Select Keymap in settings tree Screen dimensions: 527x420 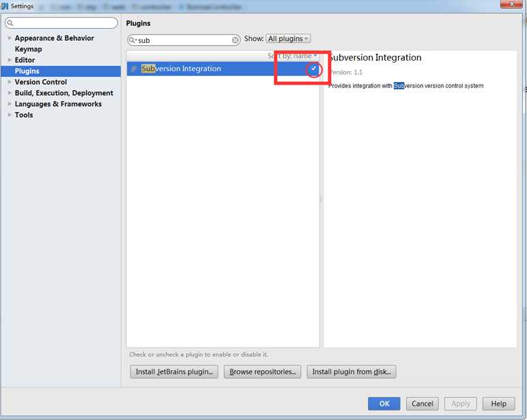28,49
